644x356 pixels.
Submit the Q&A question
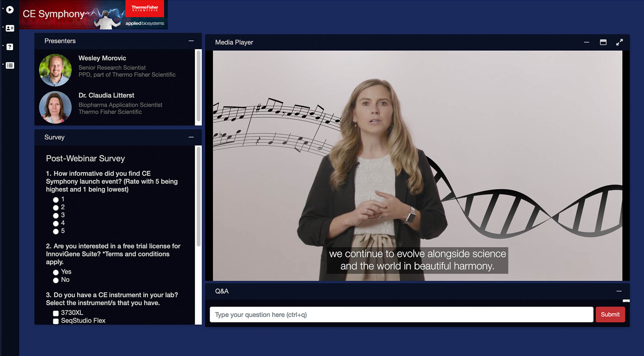610,314
